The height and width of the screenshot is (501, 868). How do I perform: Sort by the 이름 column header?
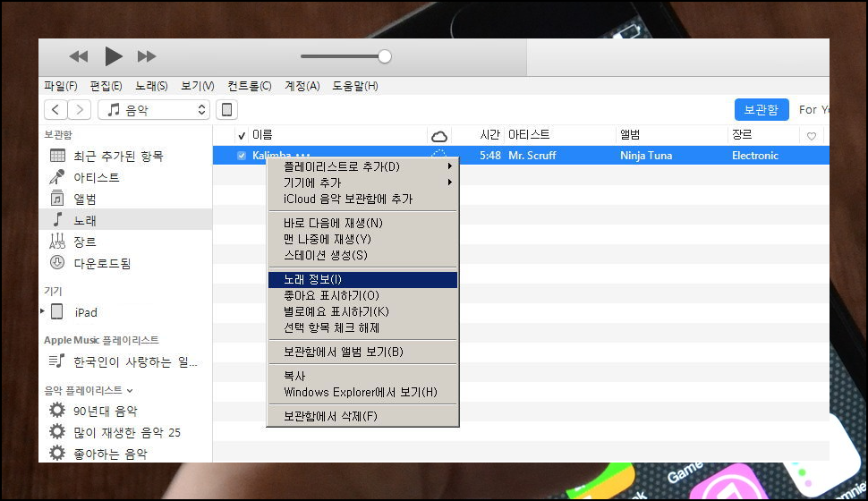[262, 134]
